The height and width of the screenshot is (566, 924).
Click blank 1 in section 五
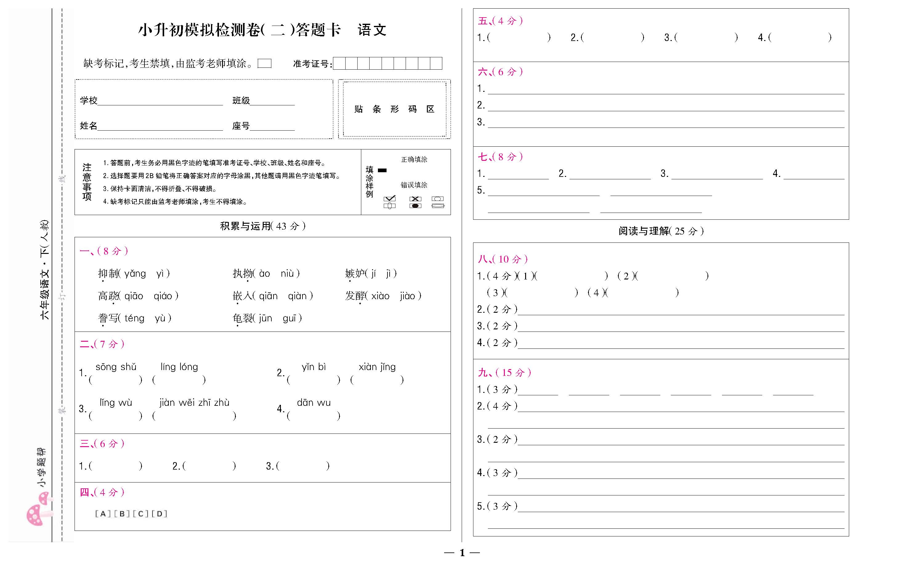519,37
